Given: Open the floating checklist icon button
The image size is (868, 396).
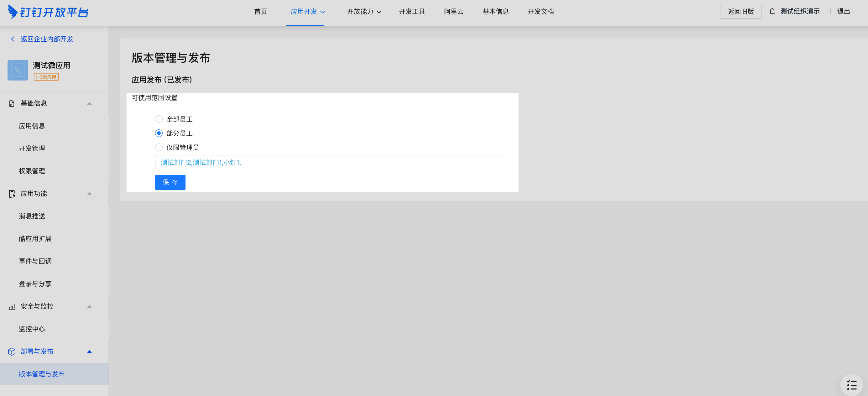Looking at the screenshot, I should click(x=851, y=384).
